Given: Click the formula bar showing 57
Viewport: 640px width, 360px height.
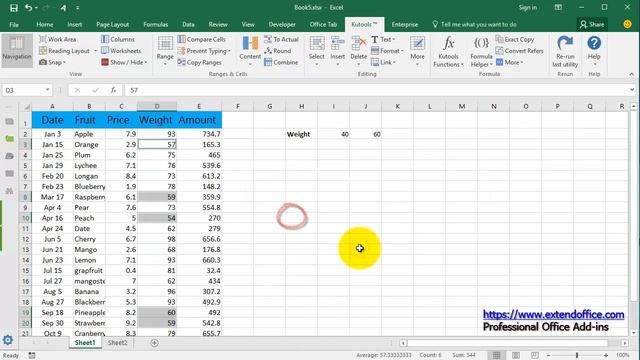Looking at the screenshot, I should tap(376, 90).
